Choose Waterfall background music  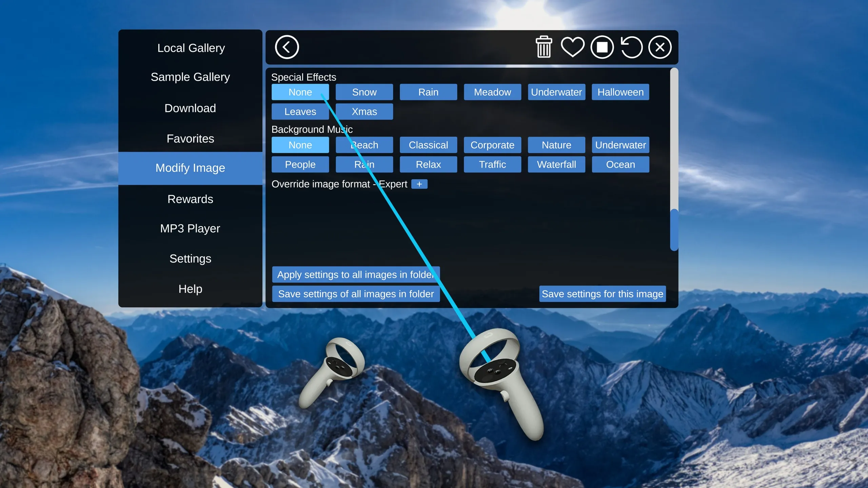pos(556,164)
